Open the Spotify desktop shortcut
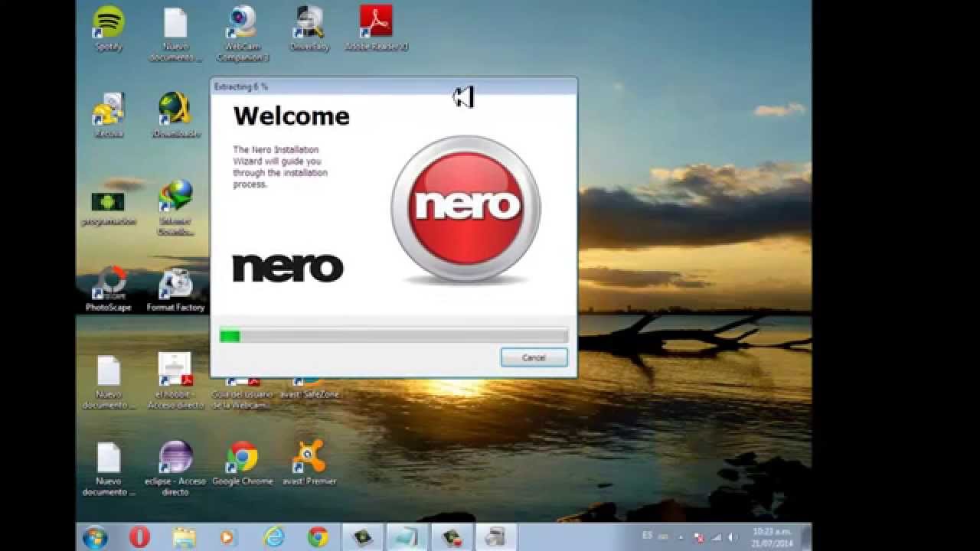 [x=109, y=29]
